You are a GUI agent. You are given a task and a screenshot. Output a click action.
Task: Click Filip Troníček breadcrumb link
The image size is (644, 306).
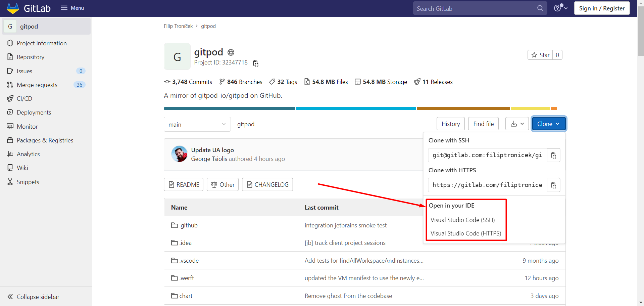coord(178,26)
